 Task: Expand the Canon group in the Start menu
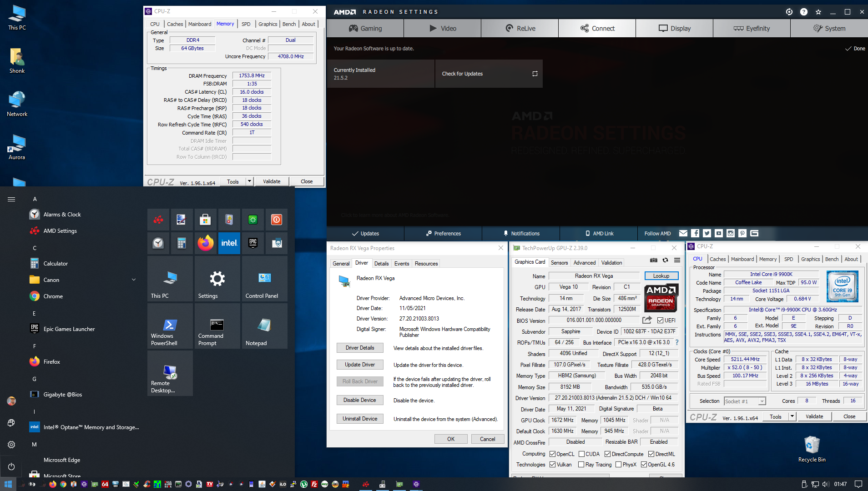133,280
